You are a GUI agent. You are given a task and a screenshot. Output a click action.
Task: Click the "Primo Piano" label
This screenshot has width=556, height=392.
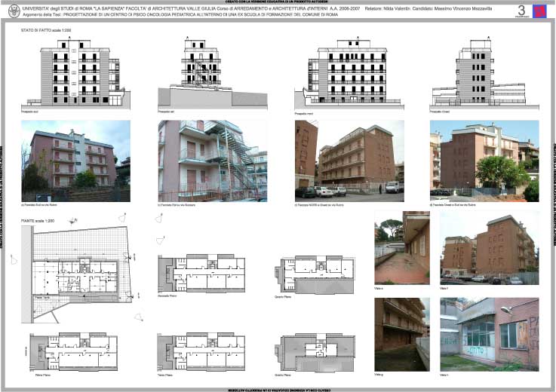point(43,375)
